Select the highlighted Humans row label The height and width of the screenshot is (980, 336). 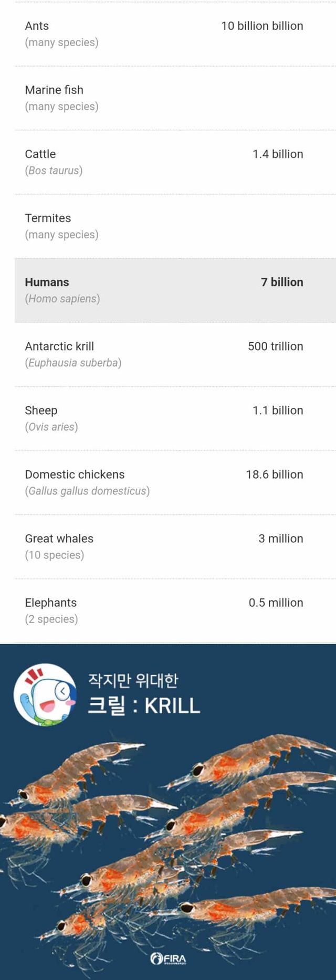(x=47, y=282)
